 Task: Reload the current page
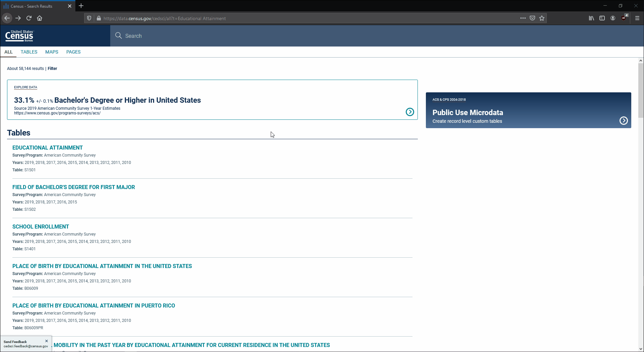coord(29,18)
